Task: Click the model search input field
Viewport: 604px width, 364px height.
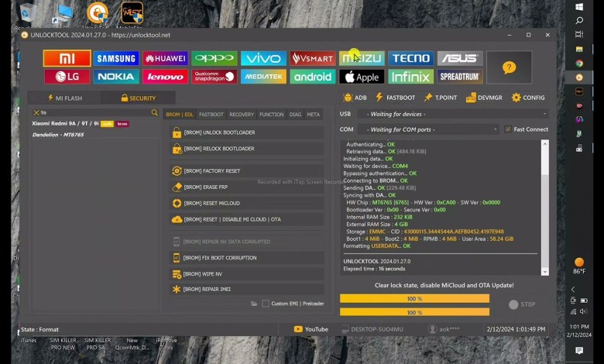Action: [91, 113]
